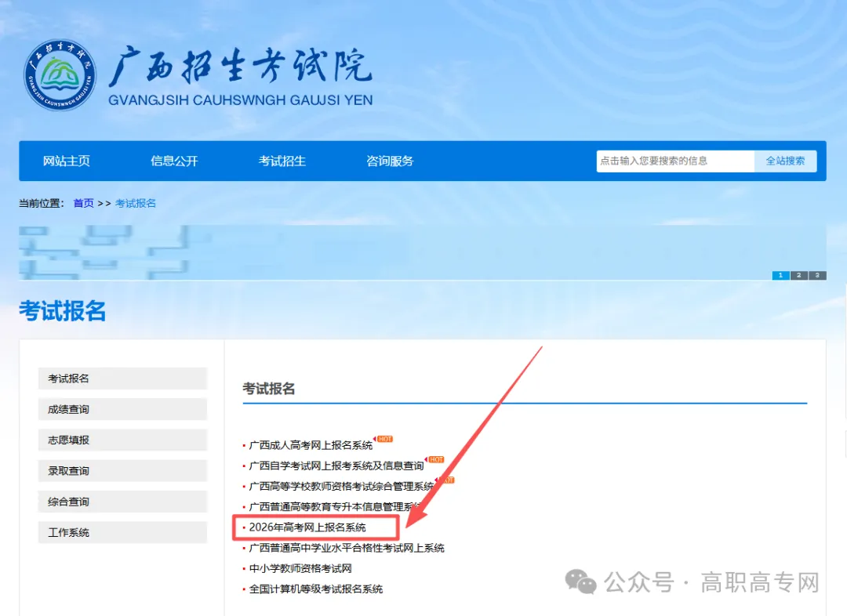Select 工作系统 in the sidebar
The height and width of the screenshot is (616, 847).
click(122, 532)
